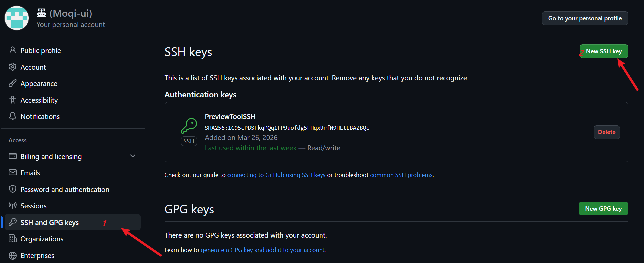Image resolution: width=644 pixels, height=263 pixels.
Task: Click the bell icon beside Notifications
Action: coord(13,116)
